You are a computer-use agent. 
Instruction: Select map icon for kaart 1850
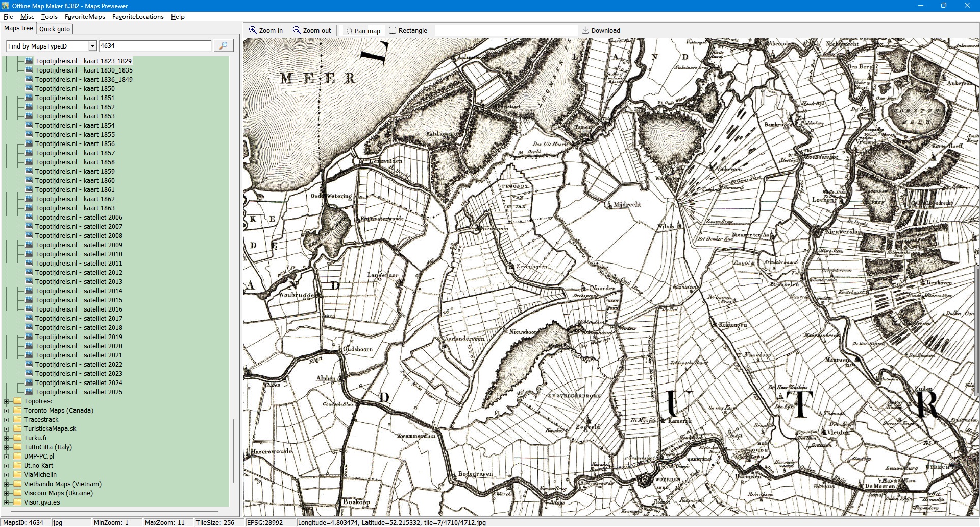[x=29, y=88]
